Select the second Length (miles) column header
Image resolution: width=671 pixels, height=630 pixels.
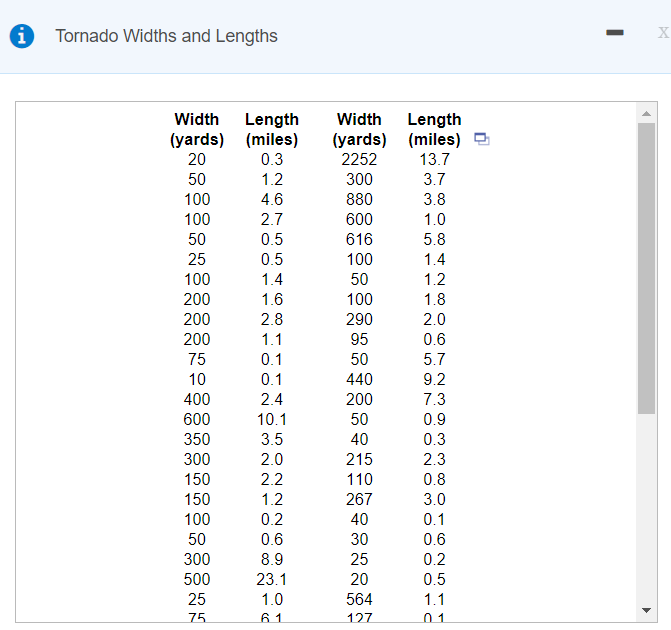[434, 129]
